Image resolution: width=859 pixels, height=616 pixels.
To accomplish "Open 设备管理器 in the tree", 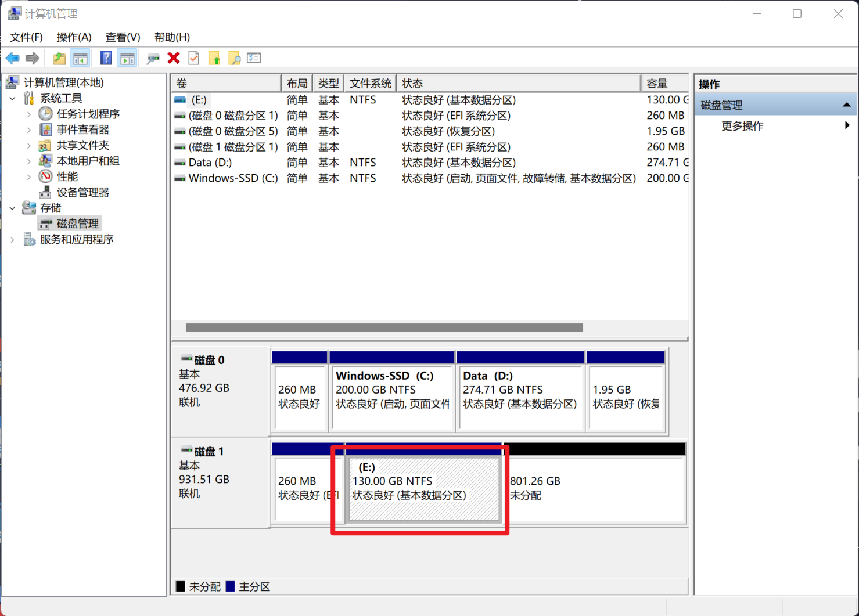I will pyautogui.click(x=82, y=192).
